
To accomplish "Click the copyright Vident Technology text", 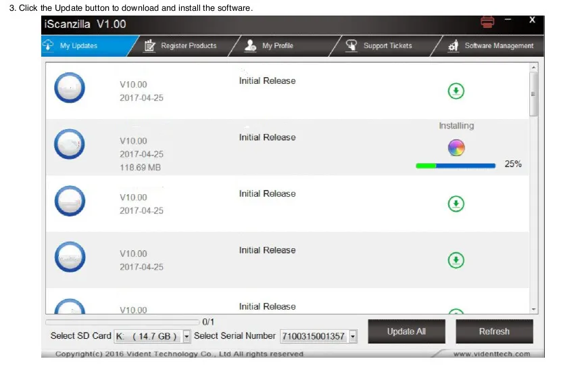I will click(179, 354).
